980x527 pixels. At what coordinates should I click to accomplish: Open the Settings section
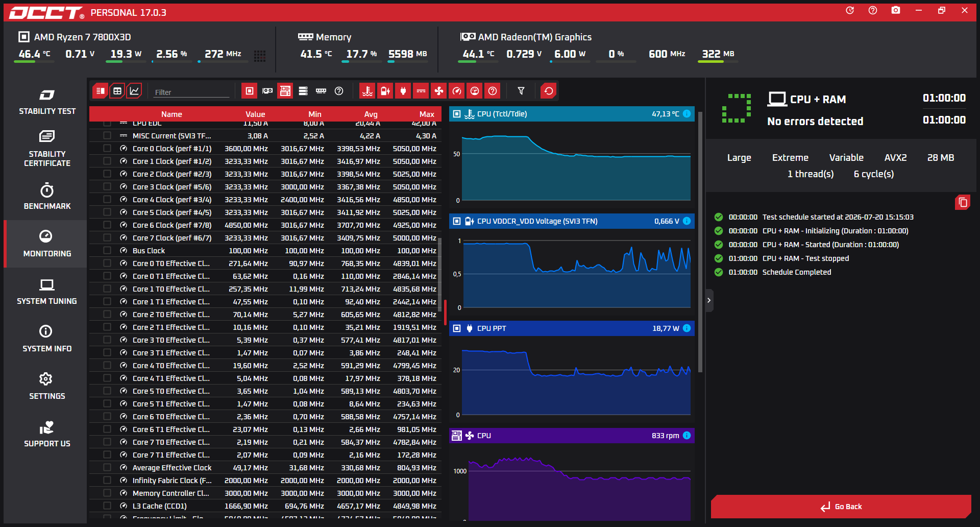click(47, 387)
